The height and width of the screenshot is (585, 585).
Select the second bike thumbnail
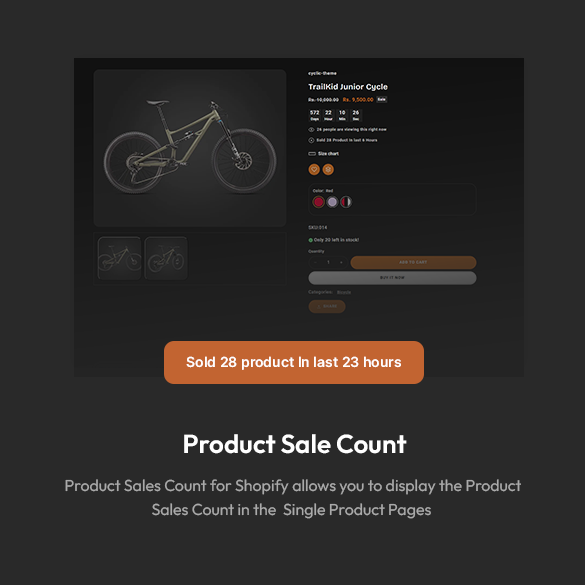tap(166, 258)
